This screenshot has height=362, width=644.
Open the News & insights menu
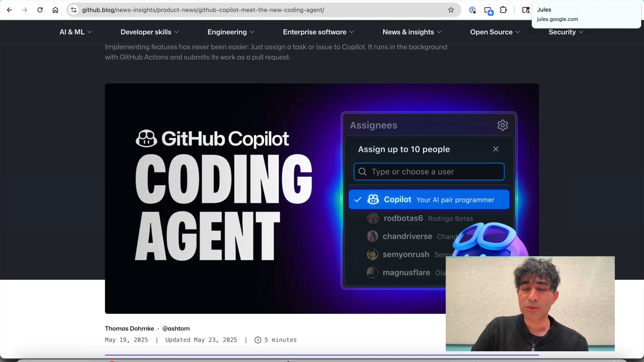412,32
